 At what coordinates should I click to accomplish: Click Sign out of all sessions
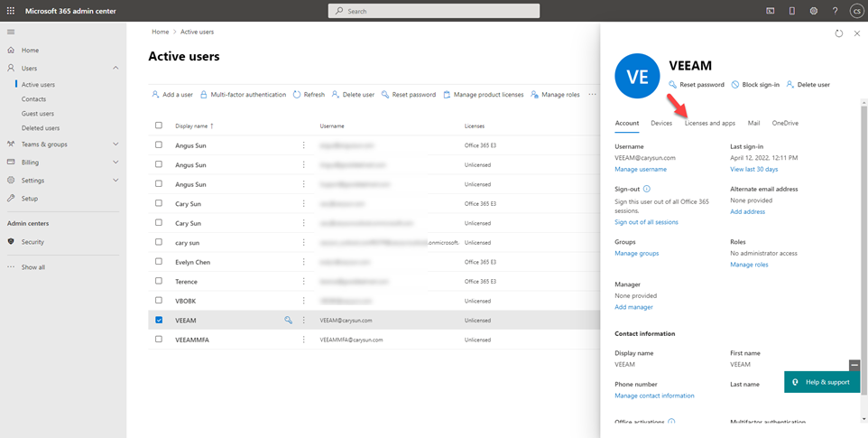[x=647, y=222]
